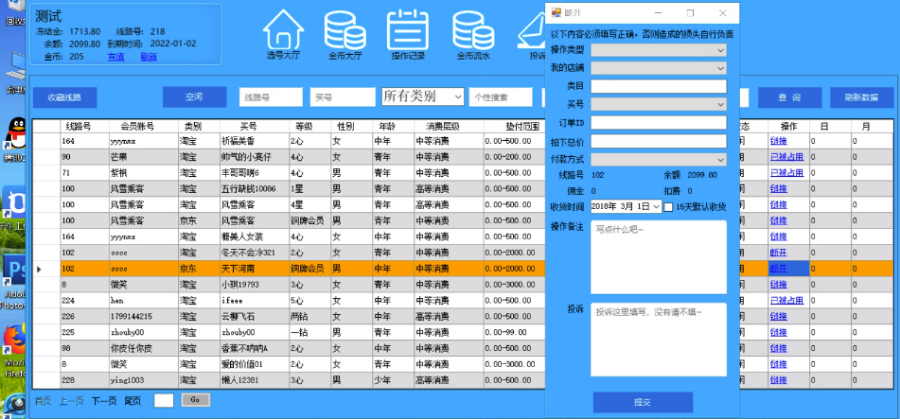
Task: Select the 五行缺钱10086 buyer cell
Action: point(254,188)
